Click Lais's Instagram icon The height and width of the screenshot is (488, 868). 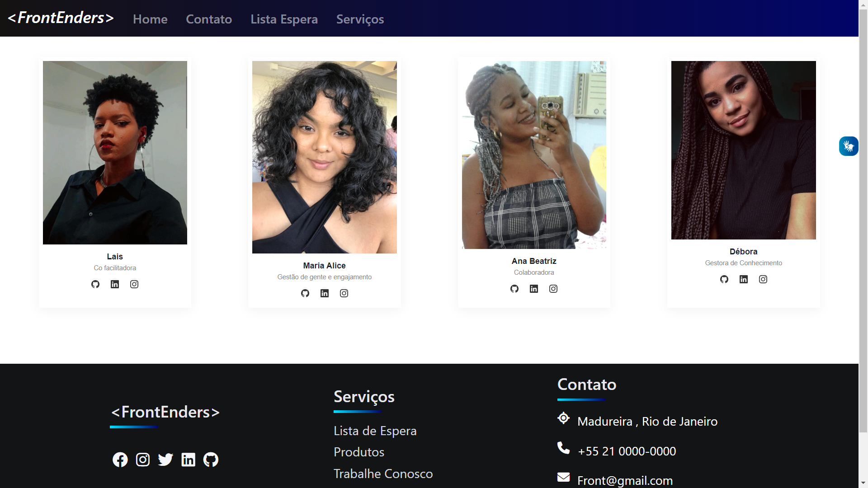(x=134, y=284)
